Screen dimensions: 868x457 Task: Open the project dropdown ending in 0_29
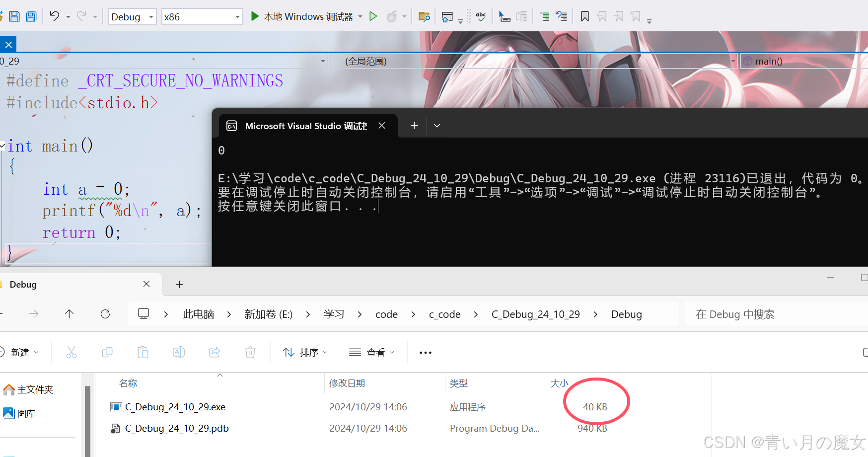164,61
